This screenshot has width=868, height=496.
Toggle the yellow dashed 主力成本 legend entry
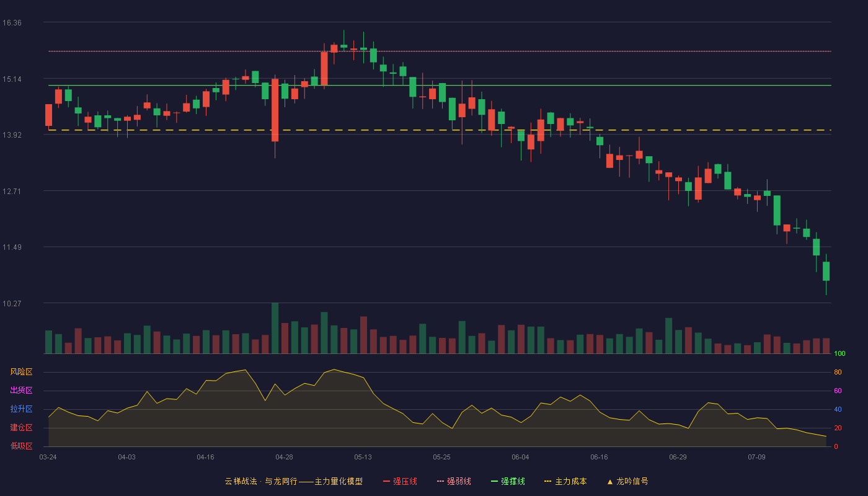[565, 481]
